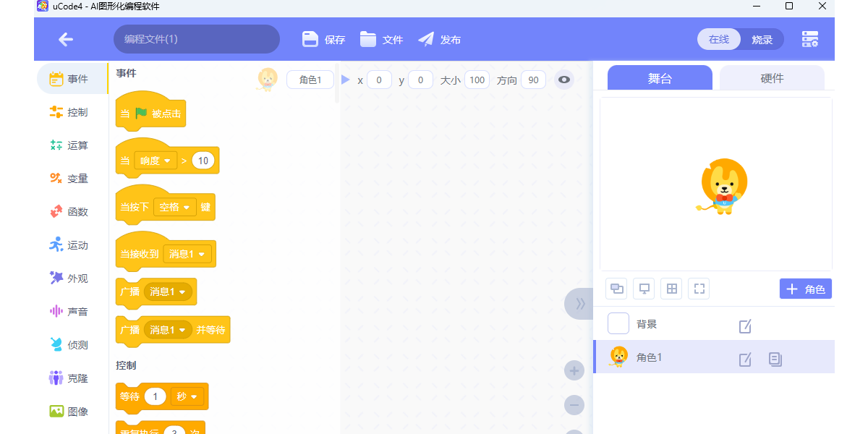
Task: Add a new sprite with 角色 button
Action: (x=805, y=289)
